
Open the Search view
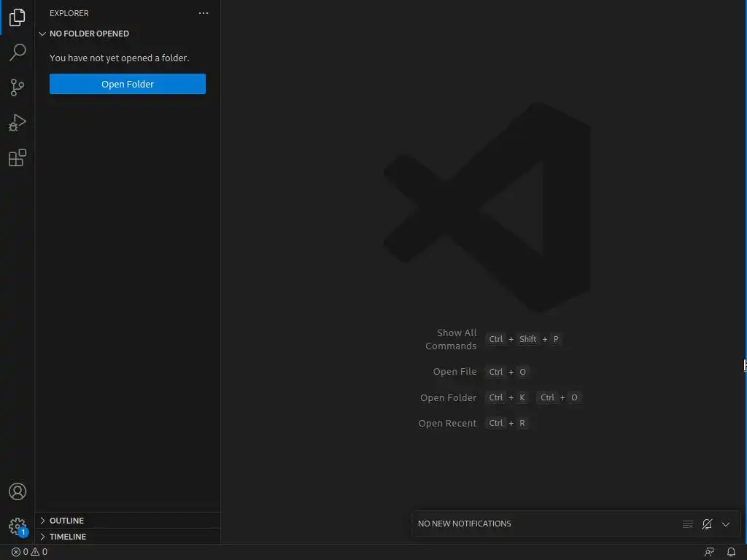coord(18,52)
